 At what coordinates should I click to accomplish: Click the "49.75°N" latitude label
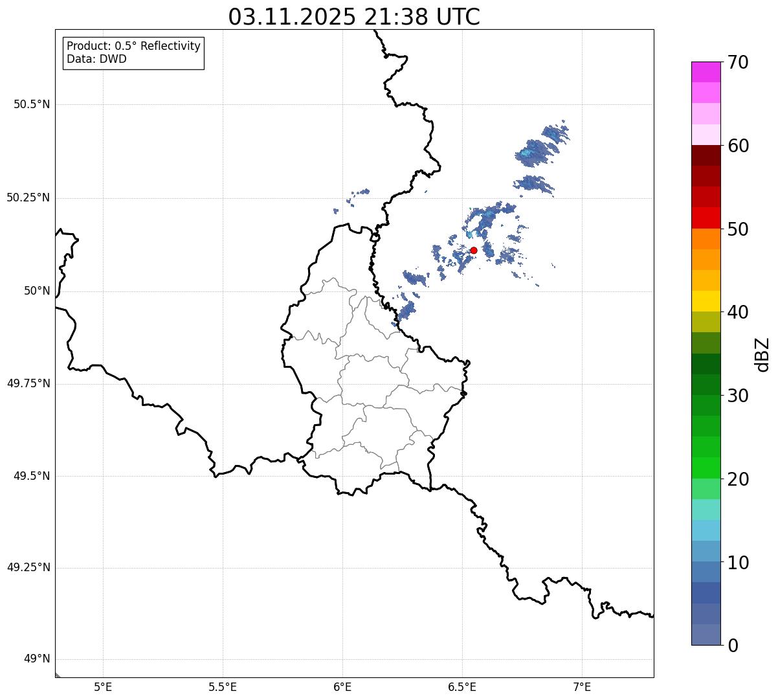point(28,383)
